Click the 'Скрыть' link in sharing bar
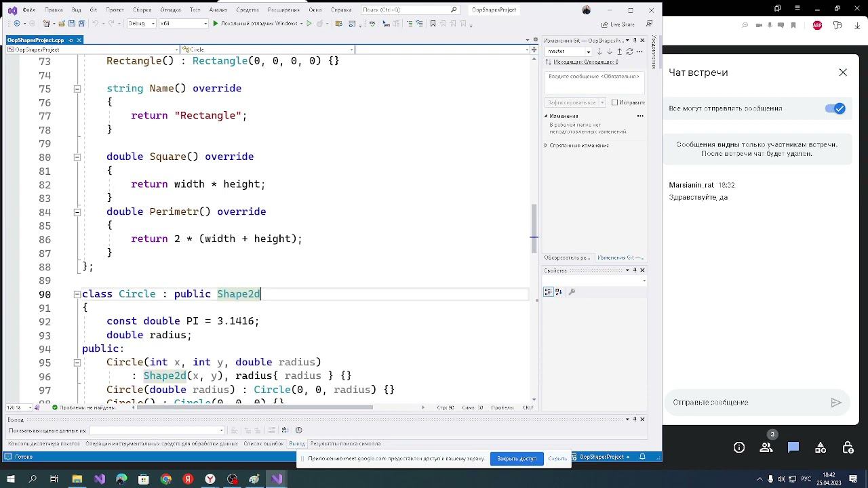Viewport: 868px width, 488px height. click(557, 459)
